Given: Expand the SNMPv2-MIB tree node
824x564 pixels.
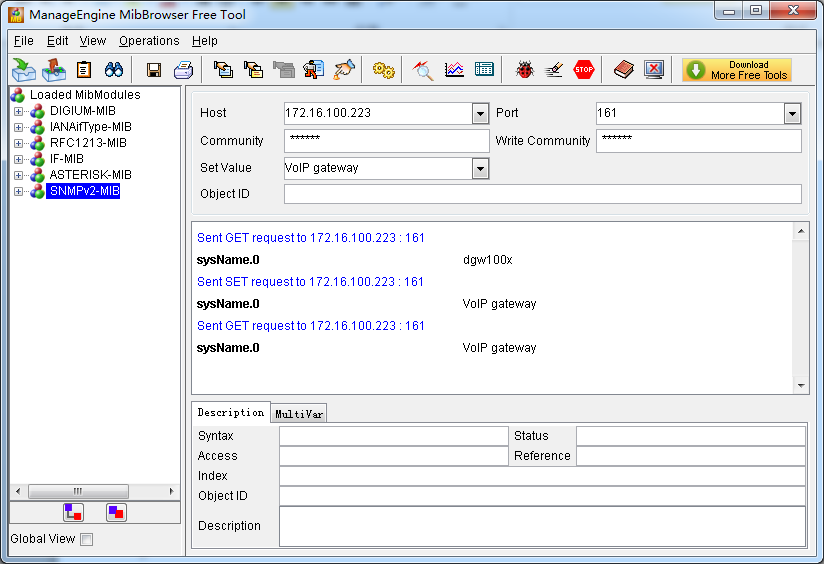Looking at the screenshot, I should [x=18, y=191].
